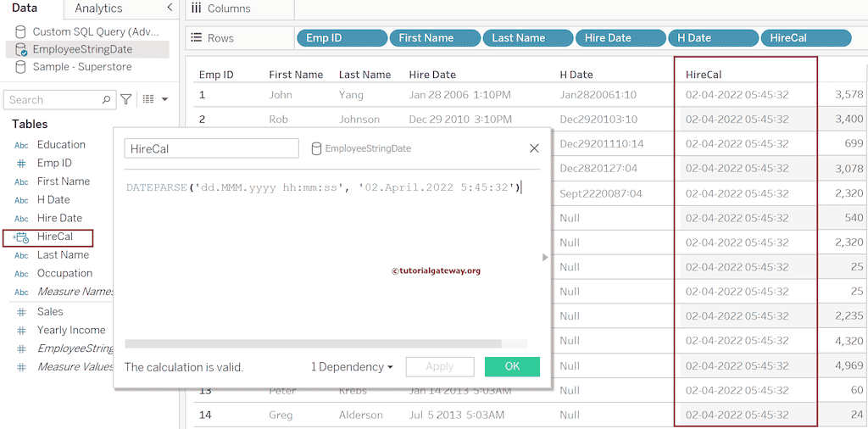Click the number icon beside Sales

coord(21,312)
